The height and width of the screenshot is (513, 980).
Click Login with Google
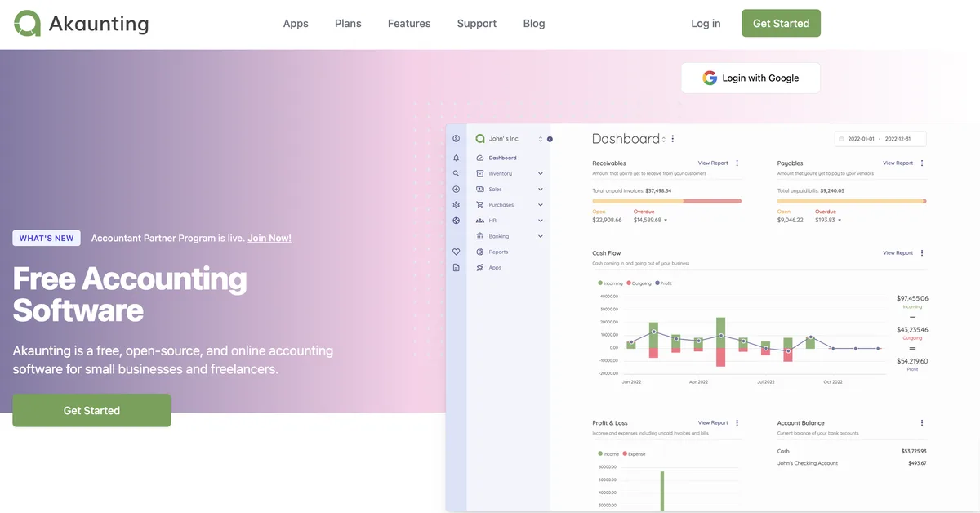(x=751, y=78)
